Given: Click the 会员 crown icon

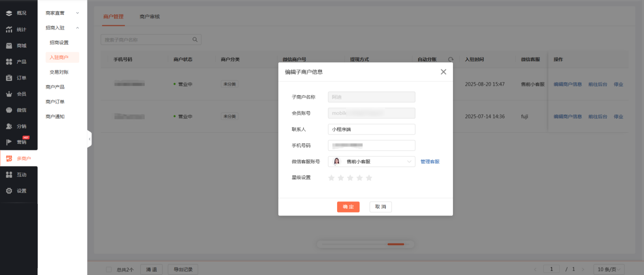Looking at the screenshot, I should pyautogui.click(x=9, y=94).
